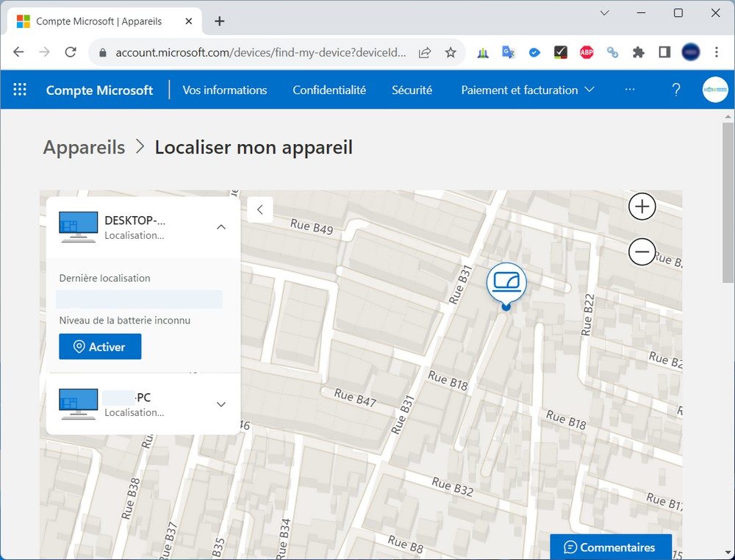
Task: Open the Sécurité menu item
Action: tap(412, 90)
